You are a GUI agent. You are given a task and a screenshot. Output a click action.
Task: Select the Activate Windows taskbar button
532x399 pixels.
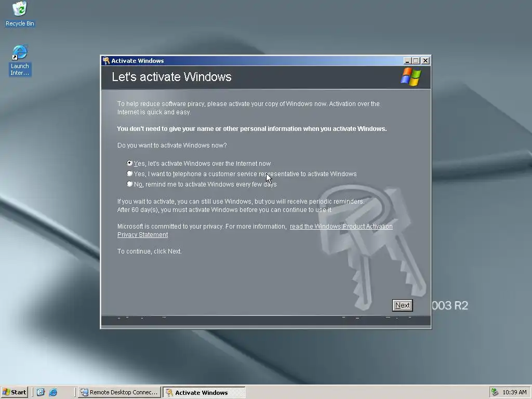[x=204, y=393]
